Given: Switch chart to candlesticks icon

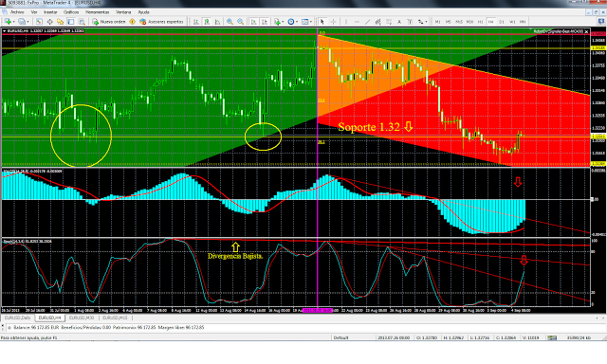Looking at the screenshot, I should [207, 22].
